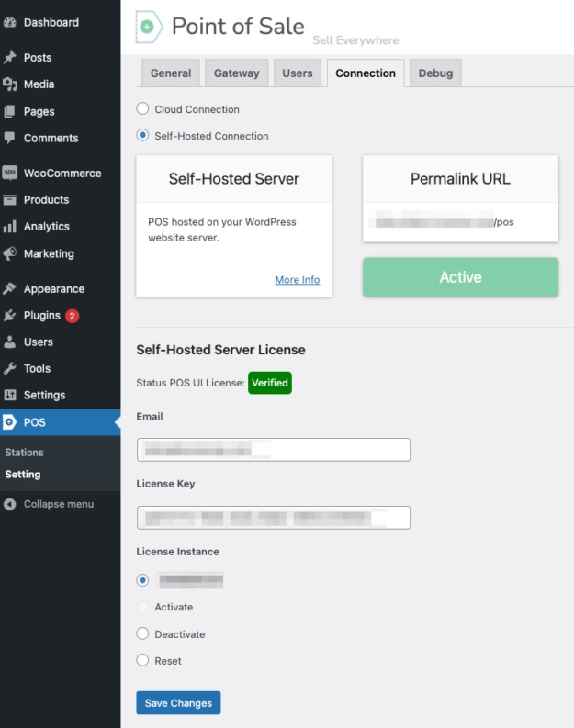
Task: Click the Marketing megaphone icon
Action: point(10,253)
